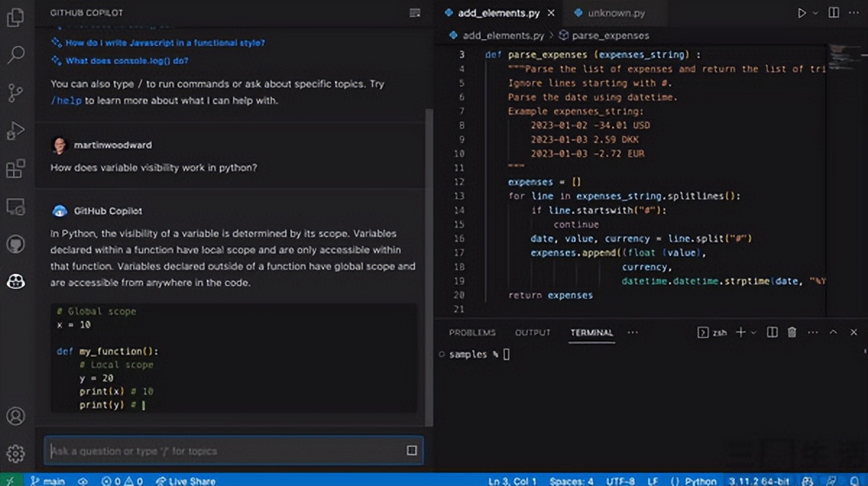868x486 pixels.
Task: Click the GitHub Copilot response avatar icon
Action: pos(59,211)
